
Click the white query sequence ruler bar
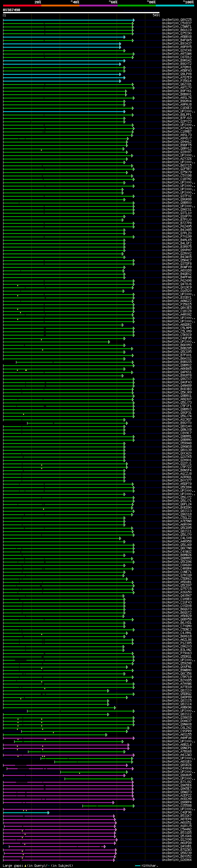point(81,12)
